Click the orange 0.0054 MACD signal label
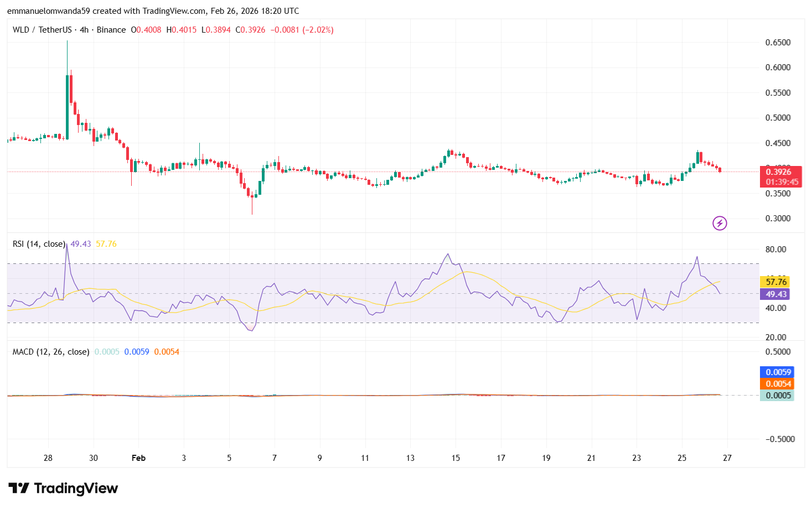 [x=777, y=383]
